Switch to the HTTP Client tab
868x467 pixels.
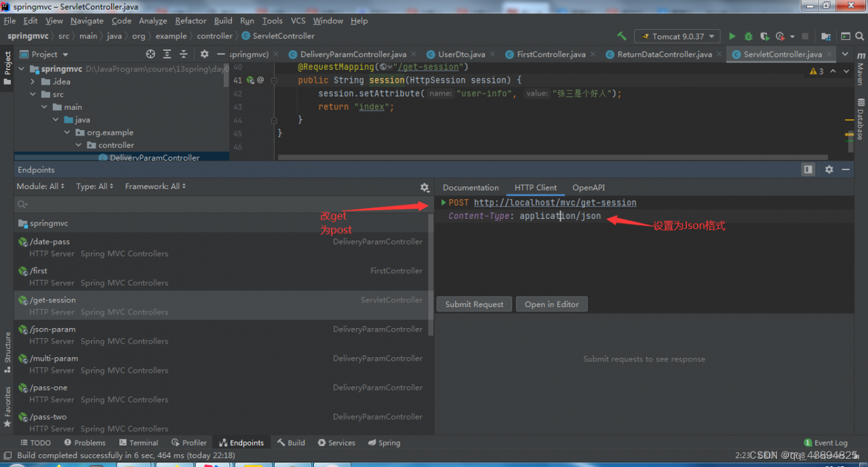pos(535,187)
